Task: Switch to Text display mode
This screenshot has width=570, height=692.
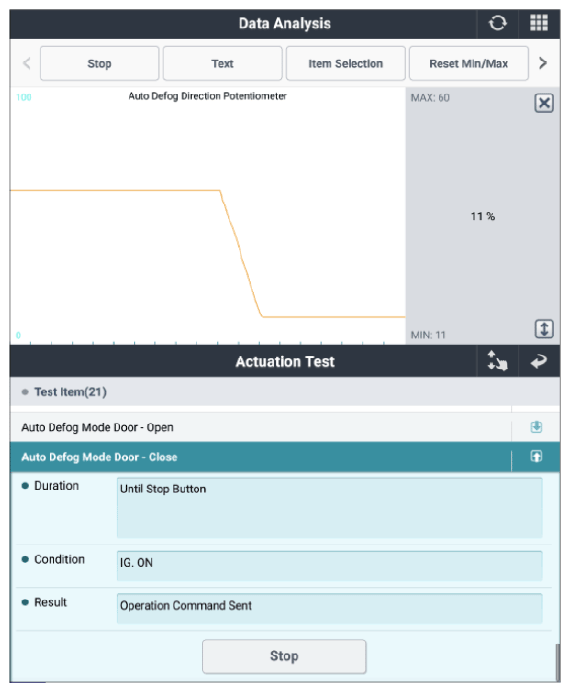Action: coord(222,64)
